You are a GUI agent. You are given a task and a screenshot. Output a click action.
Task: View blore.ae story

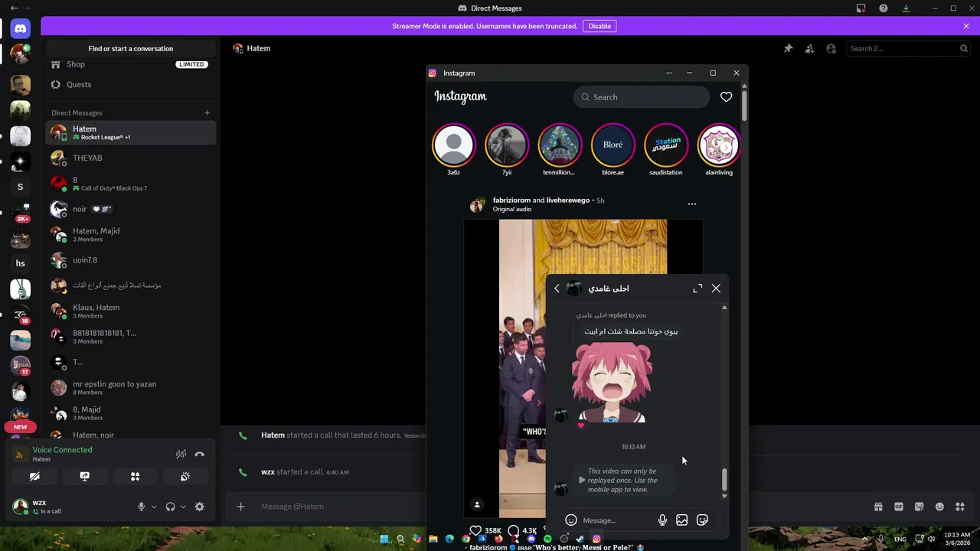(x=612, y=145)
